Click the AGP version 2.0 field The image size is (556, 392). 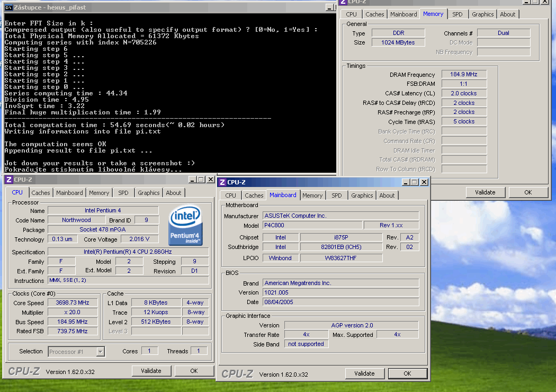coord(352,325)
